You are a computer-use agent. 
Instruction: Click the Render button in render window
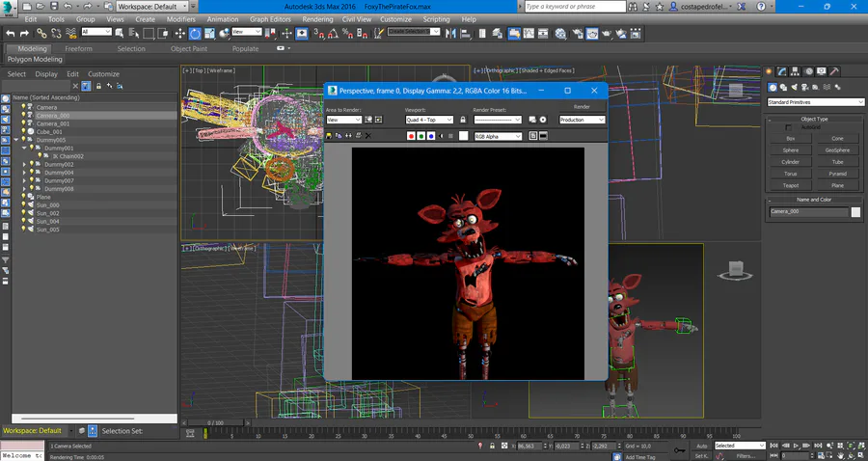pyautogui.click(x=582, y=107)
